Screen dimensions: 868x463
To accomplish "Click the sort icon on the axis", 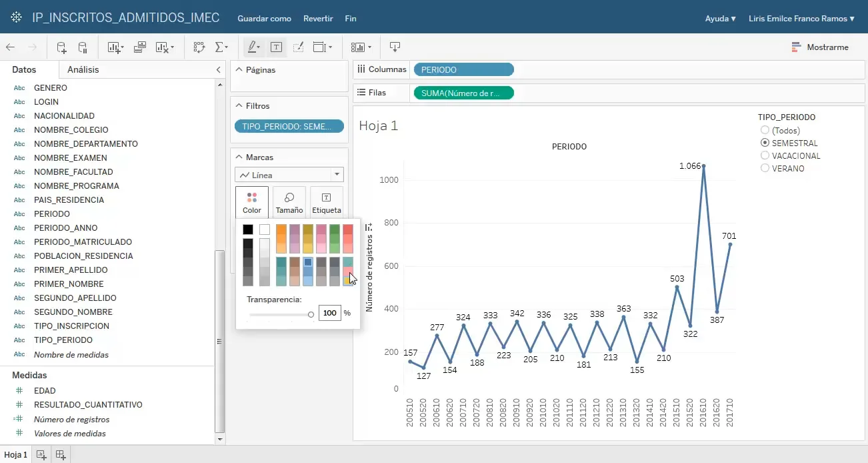I will (x=369, y=227).
